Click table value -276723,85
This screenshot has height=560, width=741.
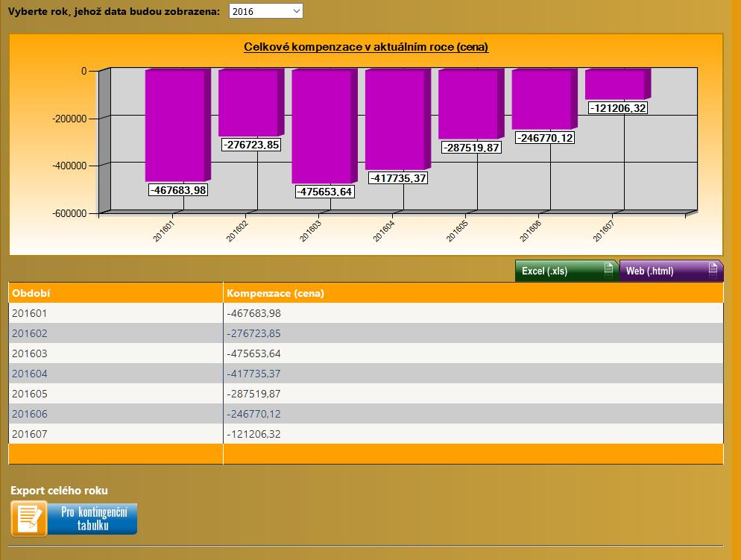pyautogui.click(x=253, y=333)
